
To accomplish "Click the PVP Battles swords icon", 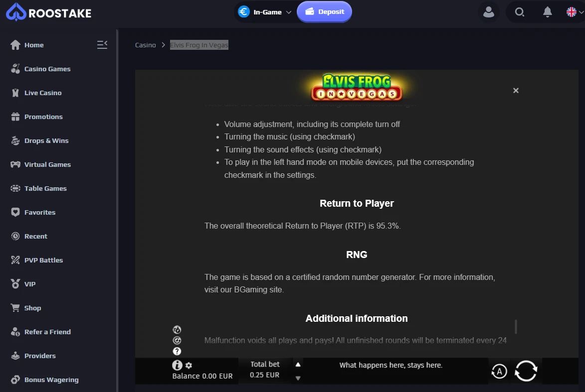I will pyautogui.click(x=15, y=260).
